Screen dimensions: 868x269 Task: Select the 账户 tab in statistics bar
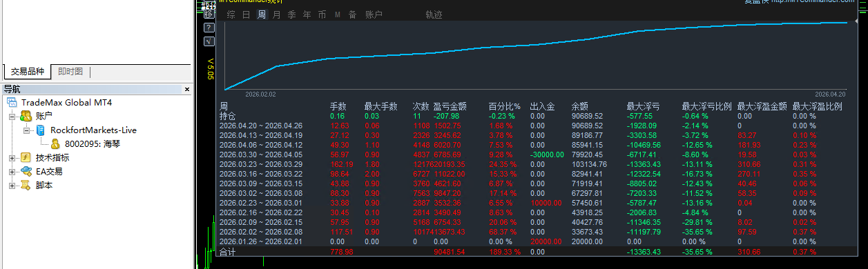374,14
